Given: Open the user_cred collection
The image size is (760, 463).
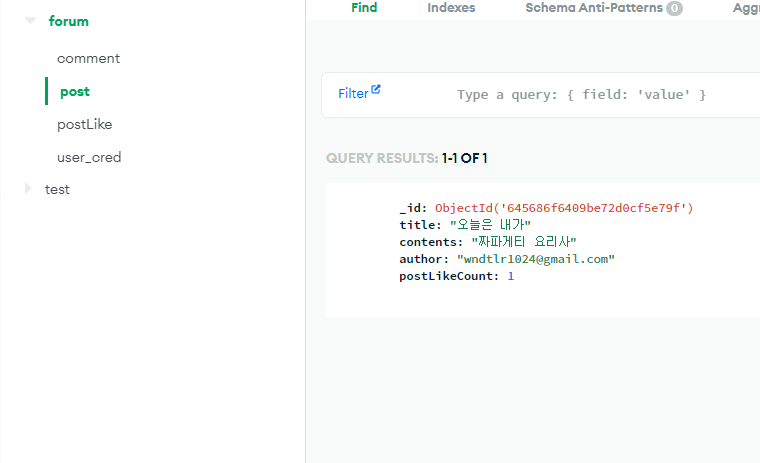Looking at the screenshot, I should pos(89,158).
